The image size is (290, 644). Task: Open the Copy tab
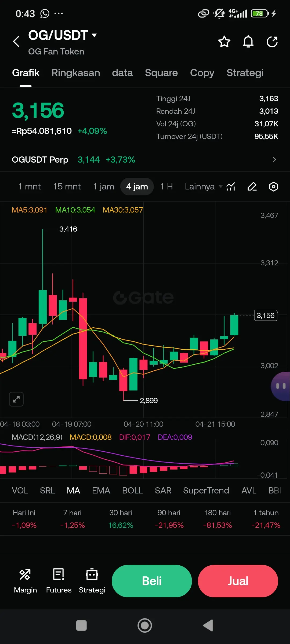coord(202,73)
